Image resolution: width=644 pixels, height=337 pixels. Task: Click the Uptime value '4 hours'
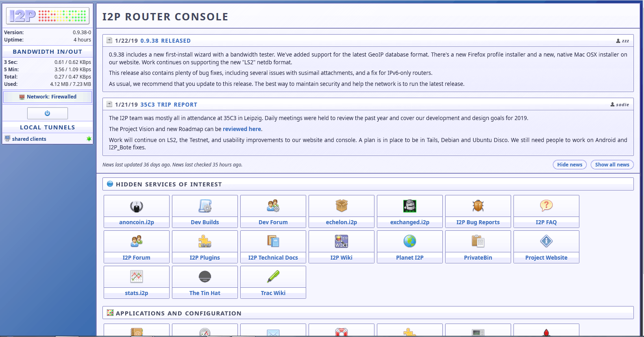[82, 40]
